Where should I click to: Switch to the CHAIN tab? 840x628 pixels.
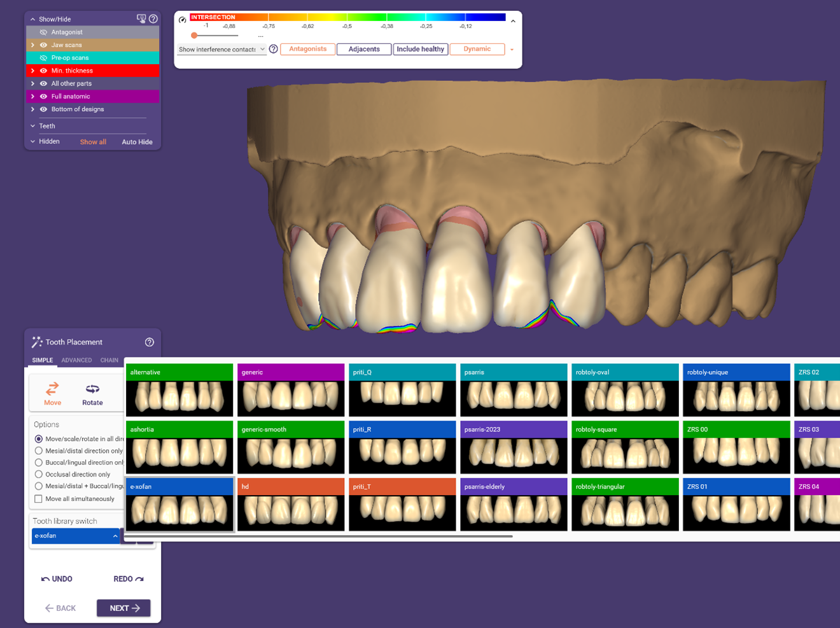point(109,360)
